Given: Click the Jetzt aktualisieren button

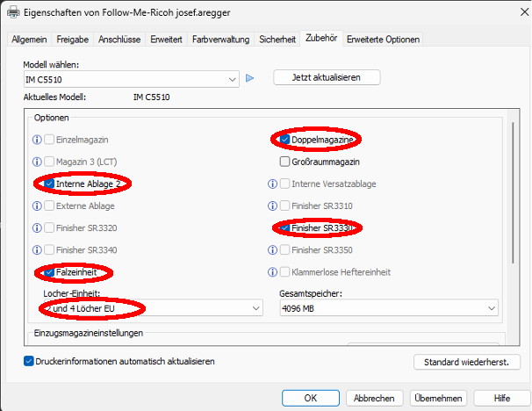Looking at the screenshot, I should (x=327, y=77).
